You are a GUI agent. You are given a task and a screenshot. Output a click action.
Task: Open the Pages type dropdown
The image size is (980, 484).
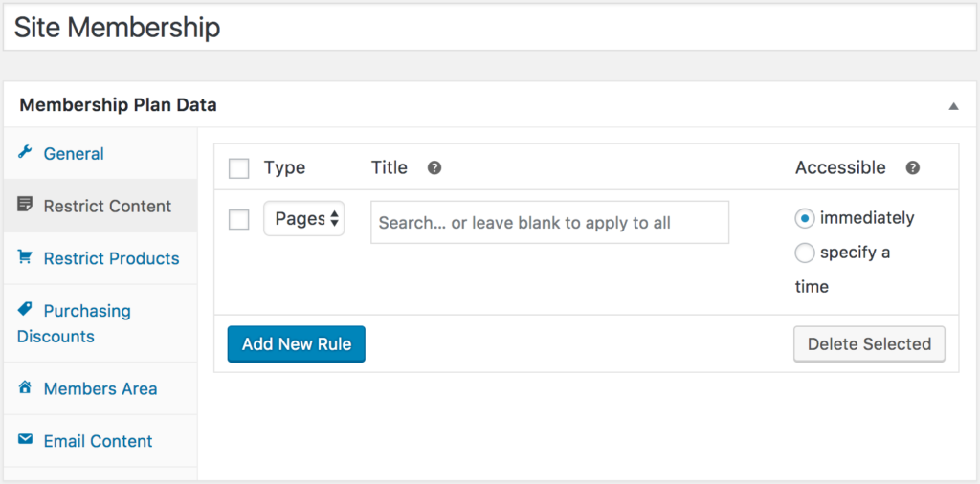pos(303,219)
